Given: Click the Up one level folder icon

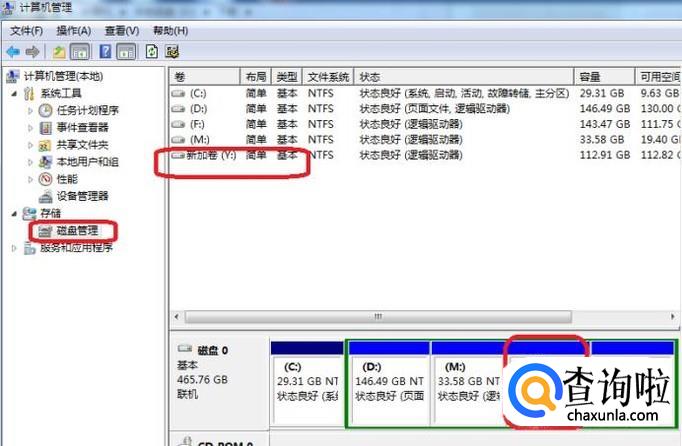Looking at the screenshot, I should [x=59, y=51].
